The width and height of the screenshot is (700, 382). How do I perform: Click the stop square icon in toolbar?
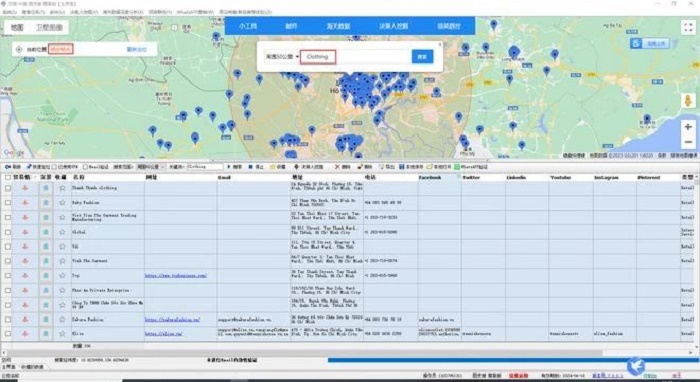250,167
